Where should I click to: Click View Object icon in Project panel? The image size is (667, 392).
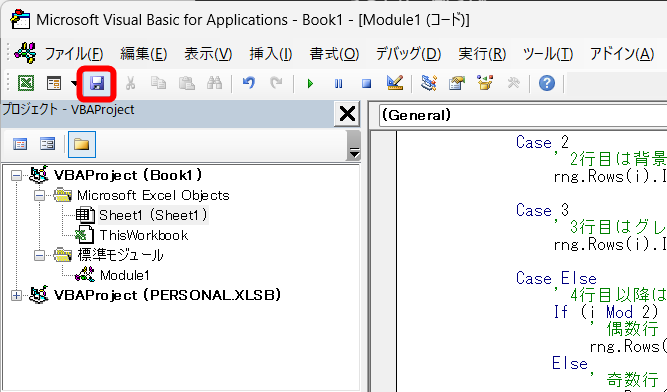click(x=47, y=144)
